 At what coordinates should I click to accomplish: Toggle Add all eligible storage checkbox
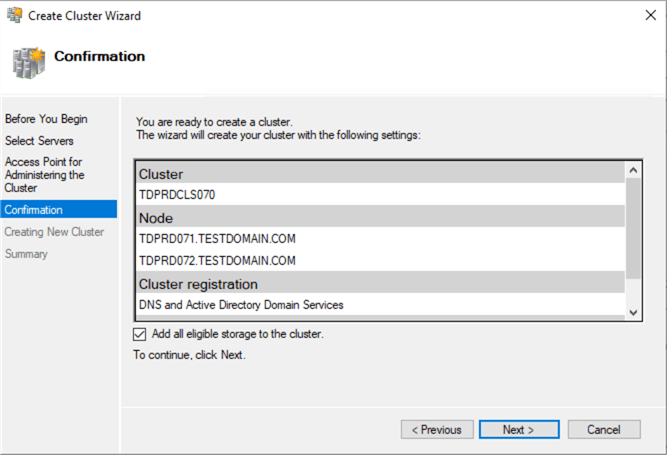click(x=139, y=334)
